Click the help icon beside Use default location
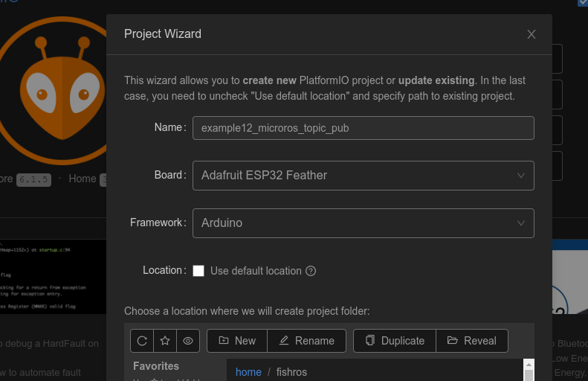This screenshot has width=588, height=381. pyautogui.click(x=311, y=271)
